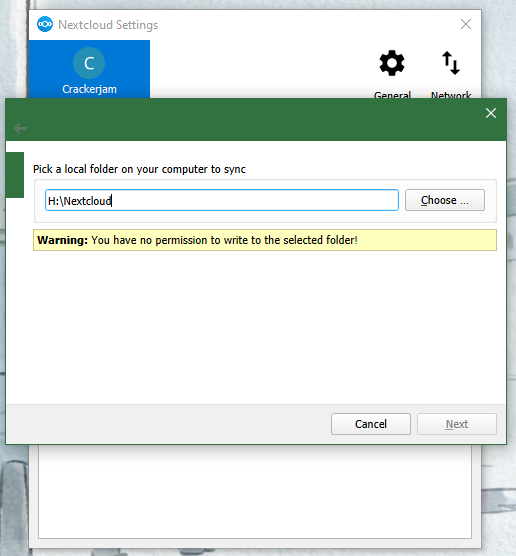516x556 pixels.
Task: Click the yellow permission warning banner
Action: pyautogui.click(x=265, y=240)
